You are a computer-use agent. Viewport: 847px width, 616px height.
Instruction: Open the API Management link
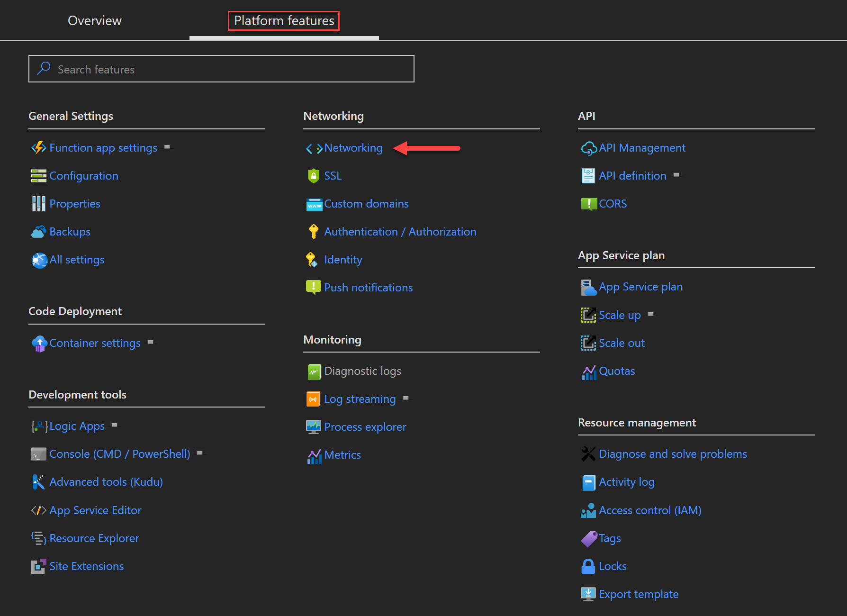click(x=642, y=148)
